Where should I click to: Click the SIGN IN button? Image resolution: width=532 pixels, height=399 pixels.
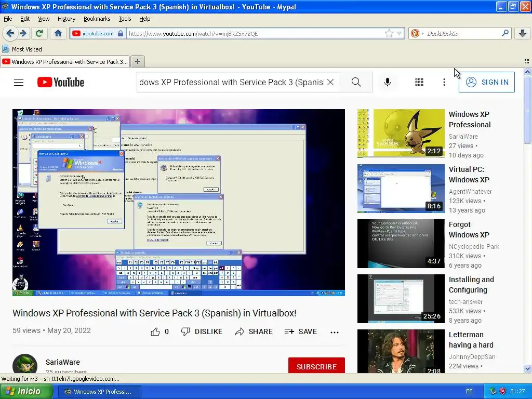(x=486, y=82)
